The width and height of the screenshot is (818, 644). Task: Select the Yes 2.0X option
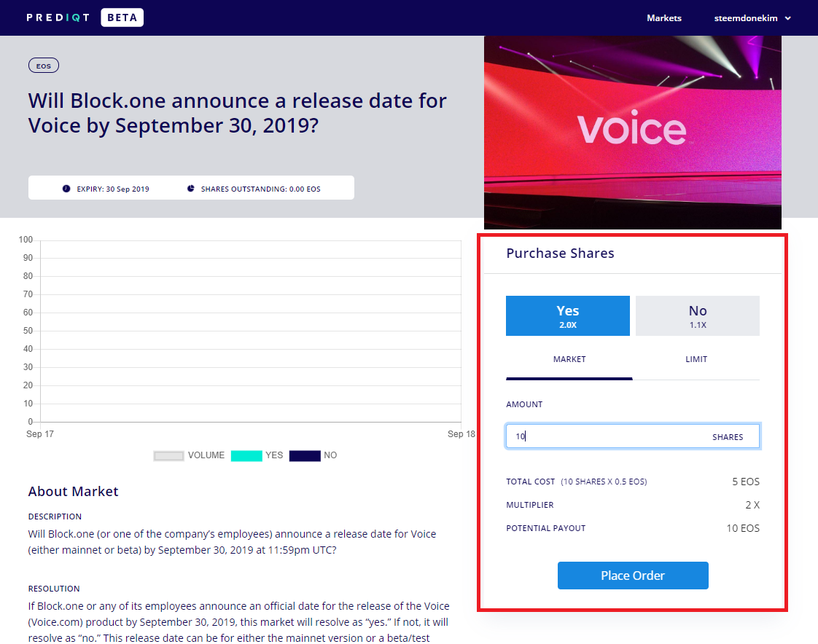coord(568,315)
